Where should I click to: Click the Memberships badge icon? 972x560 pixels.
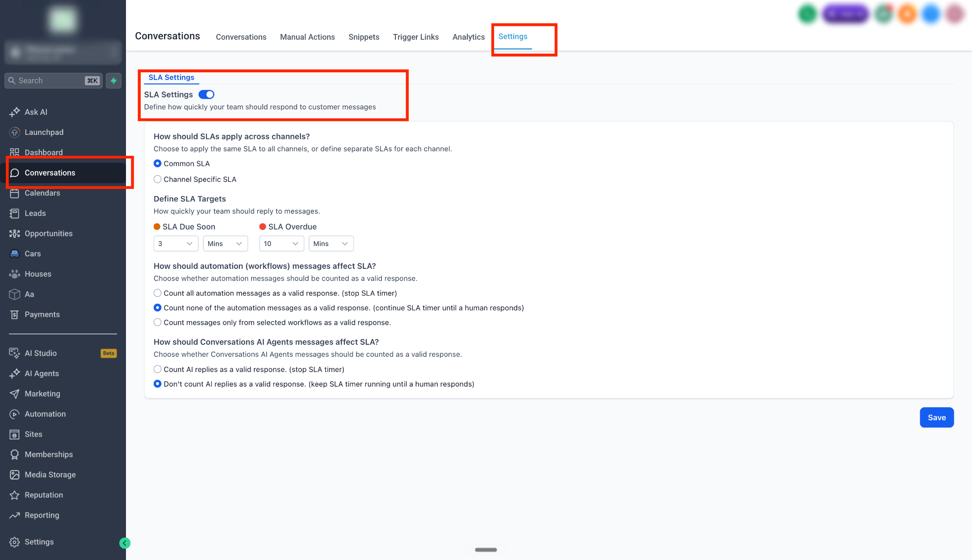coord(14,455)
